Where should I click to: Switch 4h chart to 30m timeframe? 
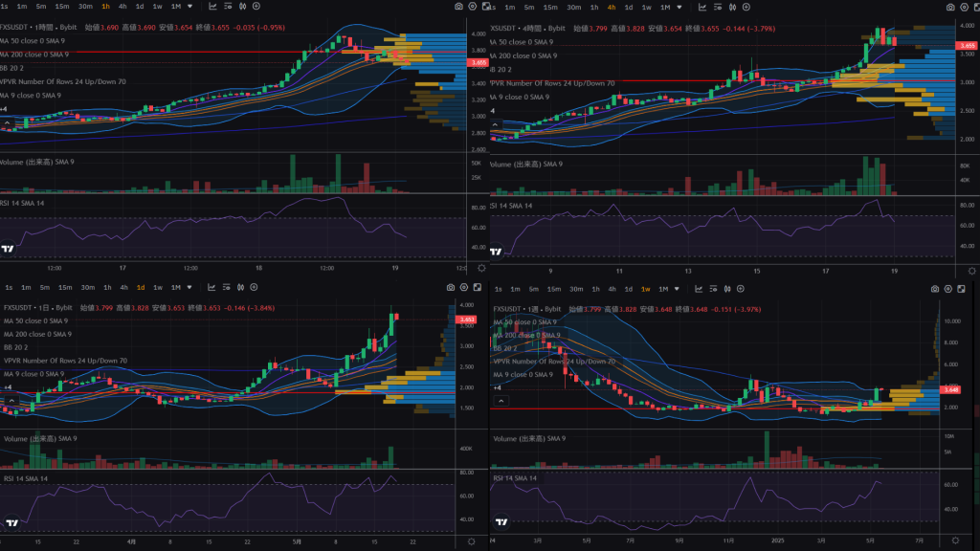[574, 8]
